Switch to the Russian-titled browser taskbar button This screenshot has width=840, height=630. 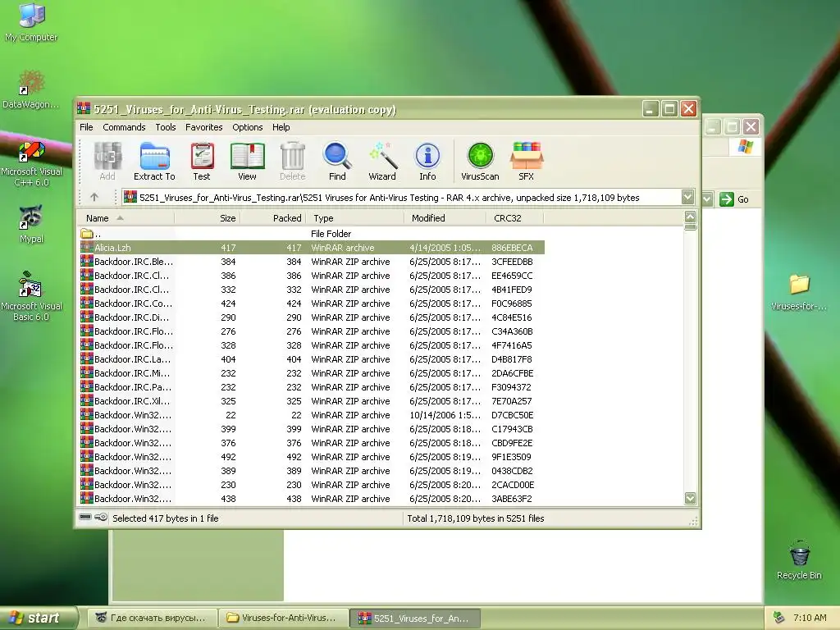153,618
